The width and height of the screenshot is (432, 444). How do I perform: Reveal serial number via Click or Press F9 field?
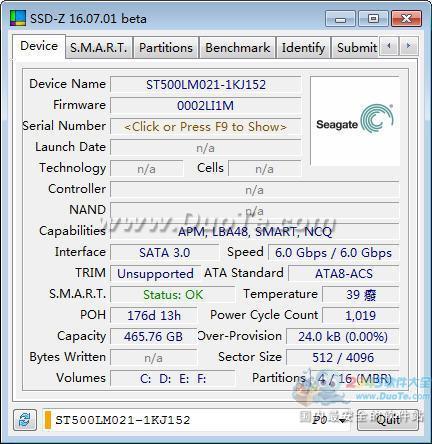pyautogui.click(x=206, y=127)
